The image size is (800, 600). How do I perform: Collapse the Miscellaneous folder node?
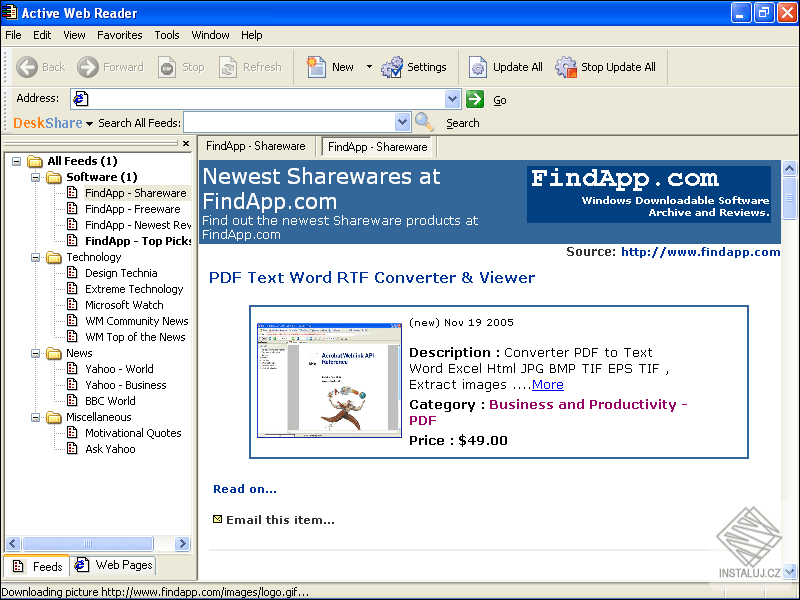tap(35, 417)
